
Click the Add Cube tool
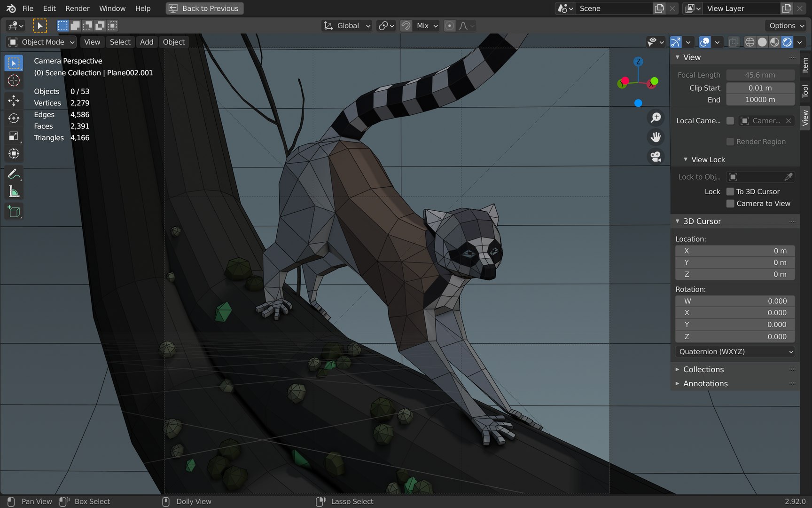pyautogui.click(x=14, y=212)
